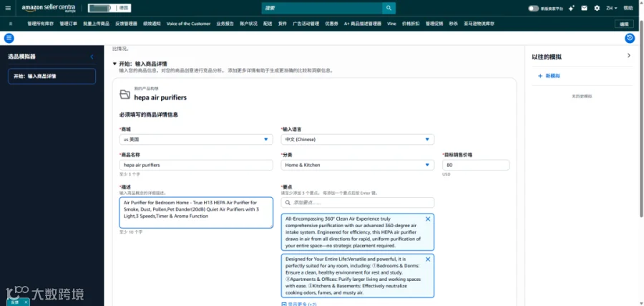This screenshot has height=306, width=644.
Task: Close the 反馈 feedback tab
Action: (26, 302)
